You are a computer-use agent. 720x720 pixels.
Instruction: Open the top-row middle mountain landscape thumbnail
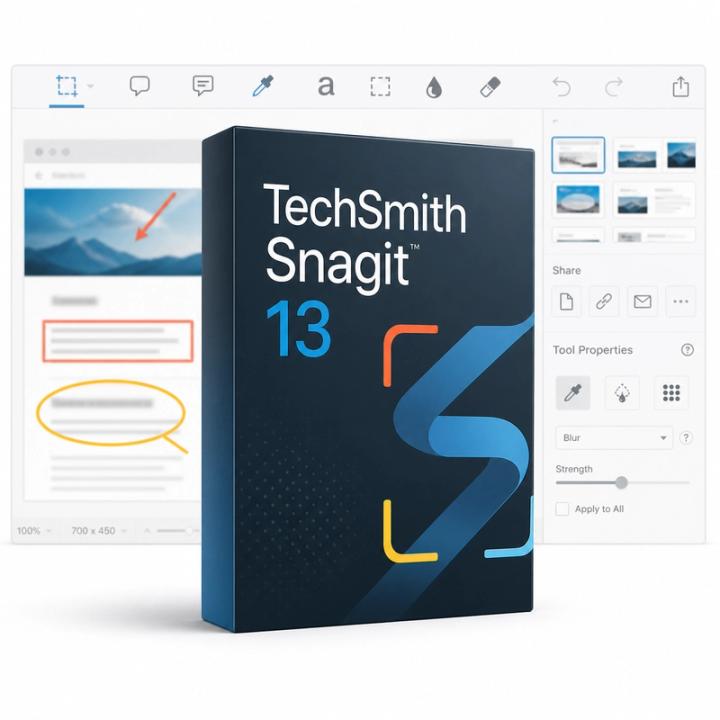(x=637, y=156)
